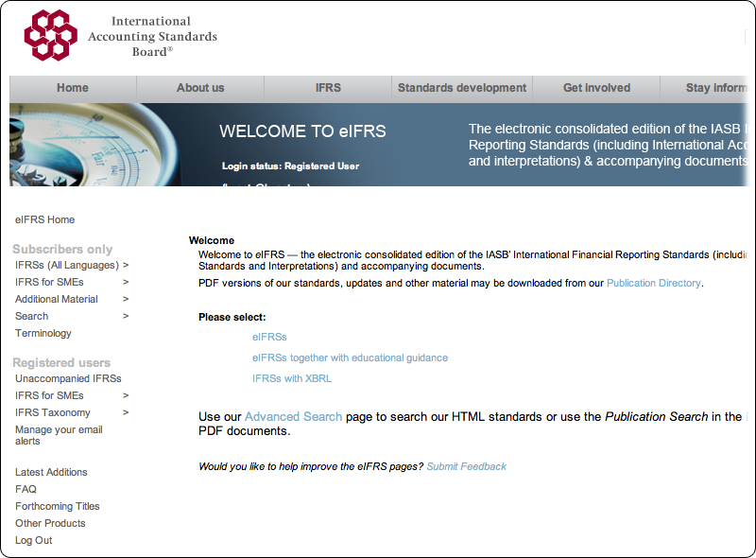The width and height of the screenshot is (756, 558).
Task: Go to the Get involved tab
Action: pos(596,88)
